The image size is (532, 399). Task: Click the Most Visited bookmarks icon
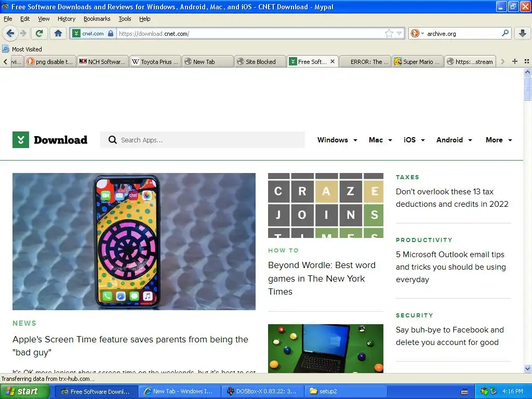point(5,49)
